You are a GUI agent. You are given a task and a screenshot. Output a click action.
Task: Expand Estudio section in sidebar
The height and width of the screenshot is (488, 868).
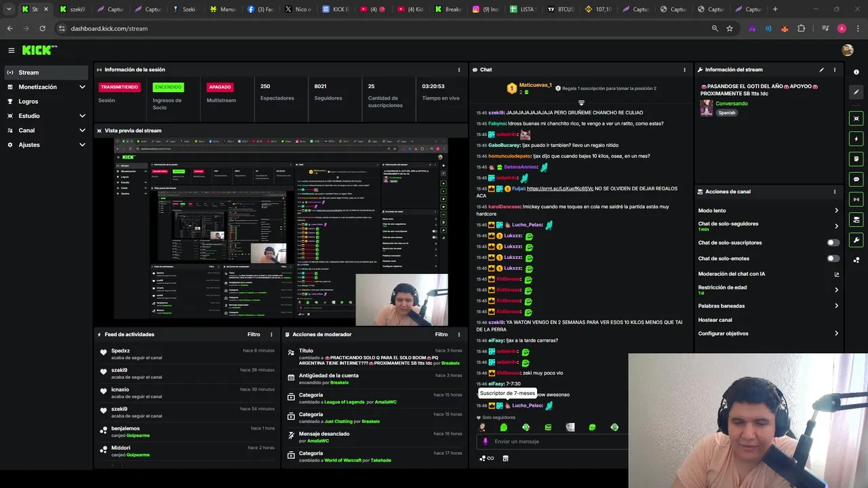click(82, 116)
